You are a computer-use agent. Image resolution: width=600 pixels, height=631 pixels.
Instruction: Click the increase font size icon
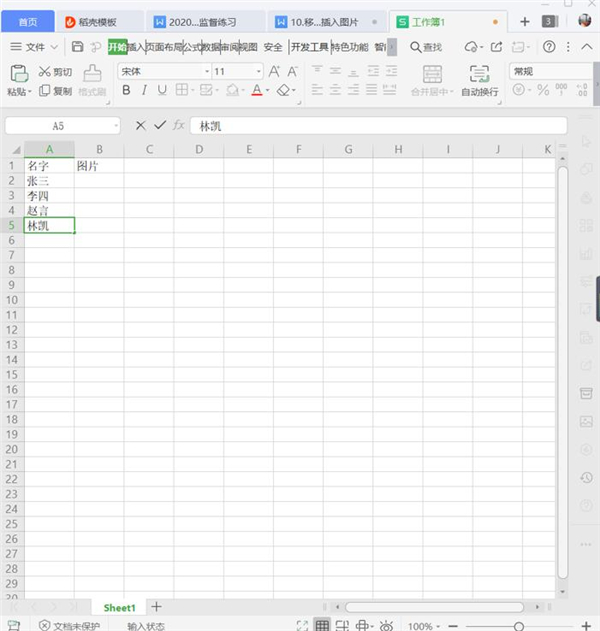[275, 71]
